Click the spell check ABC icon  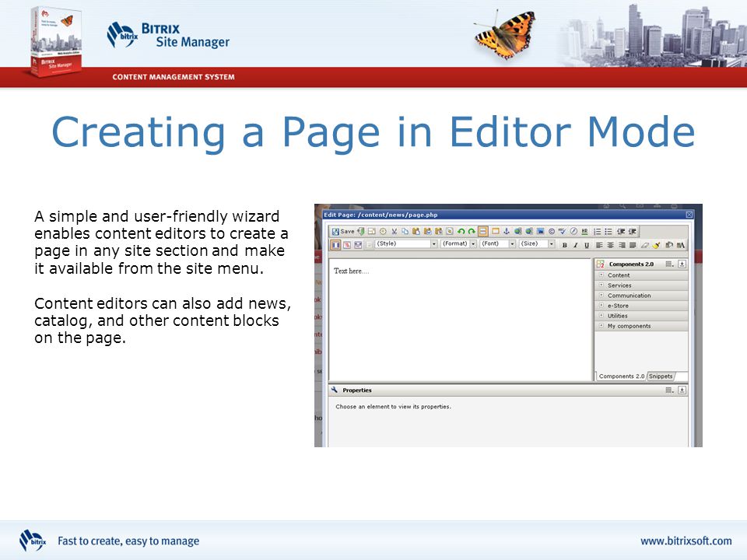(x=563, y=232)
